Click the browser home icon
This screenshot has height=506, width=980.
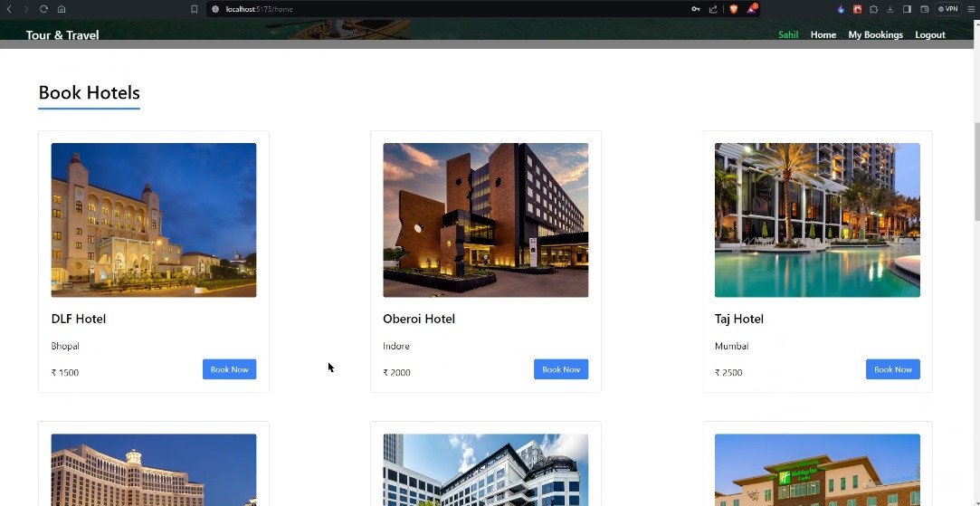coord(61,9)
